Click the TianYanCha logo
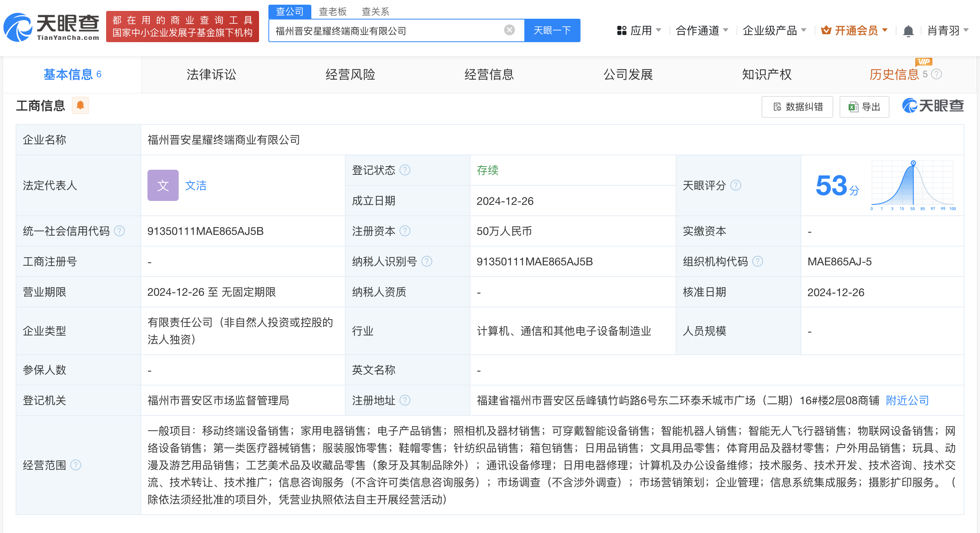This screenshot has height=533, width=980. pyautogui.click(x=51, y=27)
